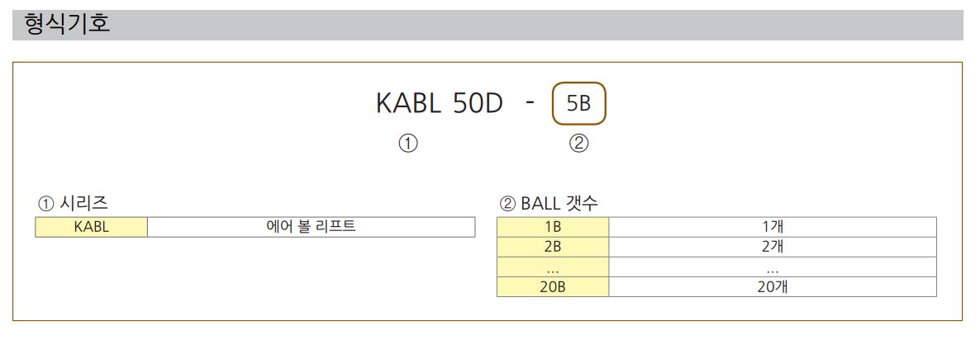980x340 pixels.
Task: Click the ② BALL 갯수 table heading
Action: [x=549, y=203]
